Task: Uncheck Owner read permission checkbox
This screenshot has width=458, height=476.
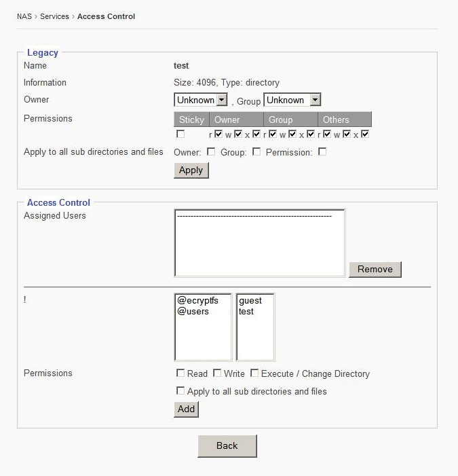Action: click(218, 134)
